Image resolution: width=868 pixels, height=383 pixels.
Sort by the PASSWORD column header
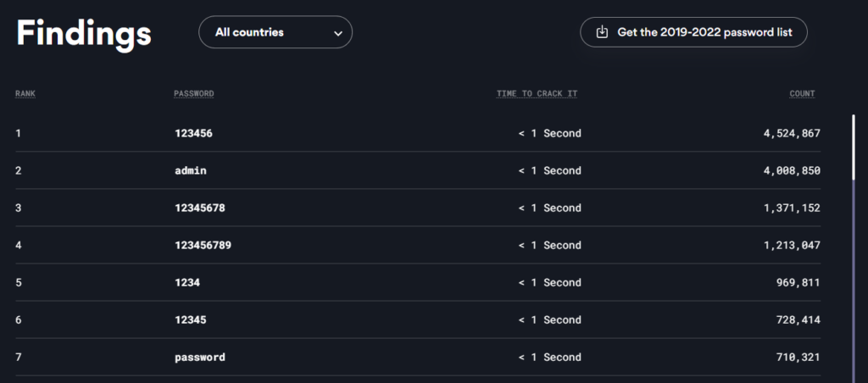coord(193,93)
